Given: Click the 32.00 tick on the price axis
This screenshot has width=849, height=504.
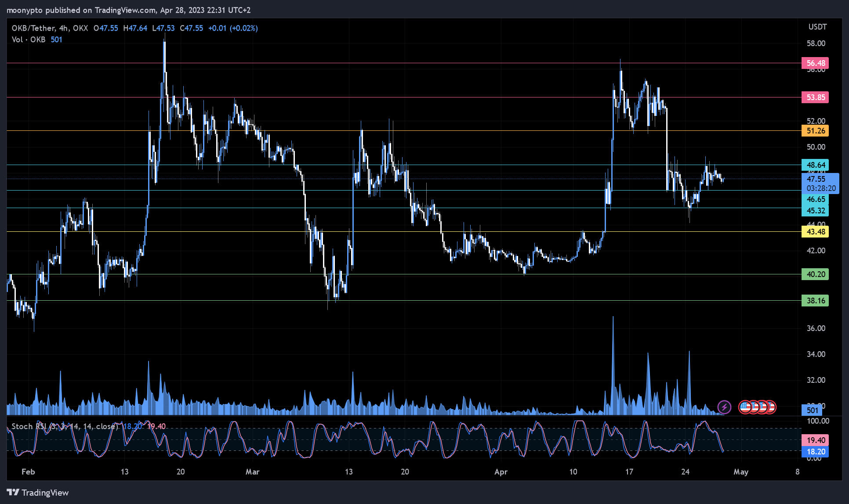Looking at the screenshot, I should coord(816,380).
